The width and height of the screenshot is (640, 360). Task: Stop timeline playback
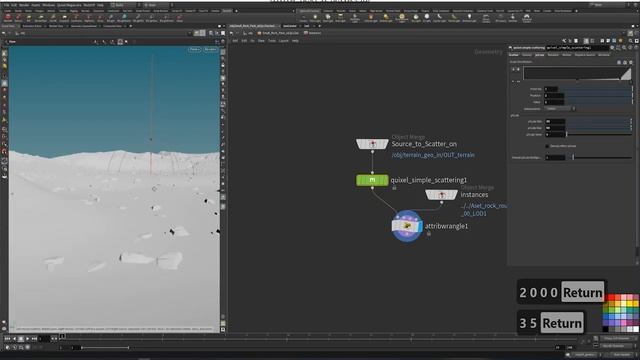point(21,339)
